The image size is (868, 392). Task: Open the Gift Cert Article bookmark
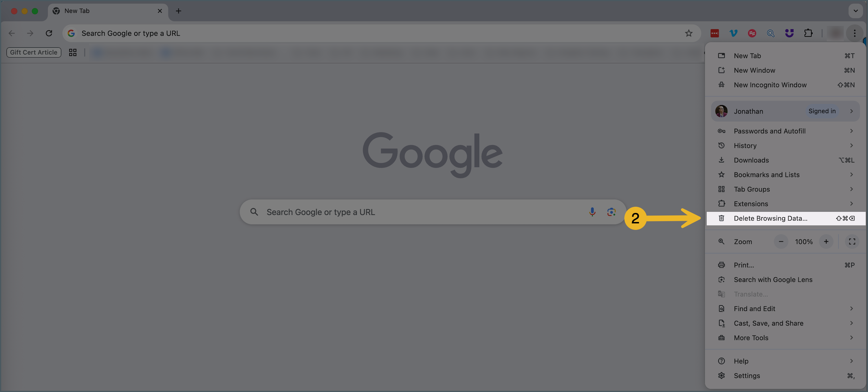[34, 52]
